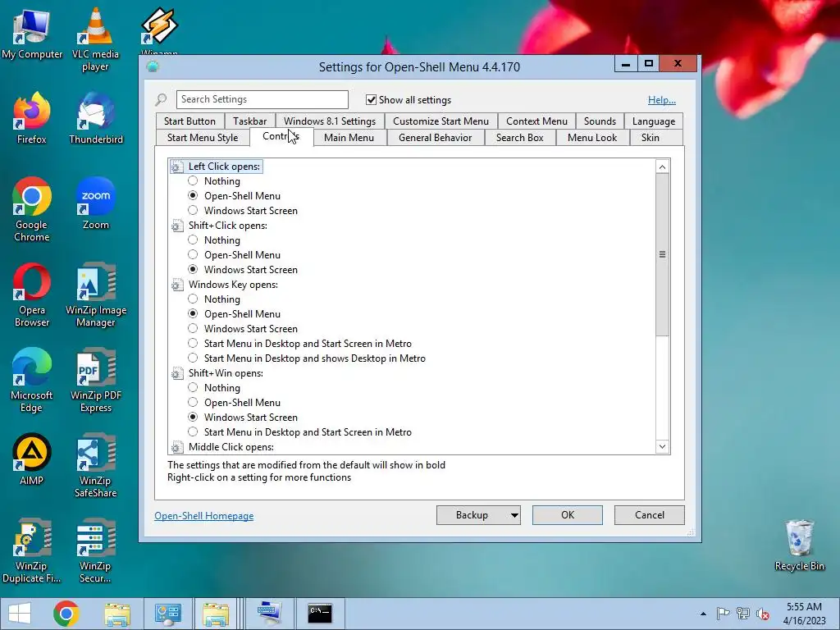840x630 pixels.
Task: Click the scroll up arrow of settings list
Action: (x=662, y=167)
